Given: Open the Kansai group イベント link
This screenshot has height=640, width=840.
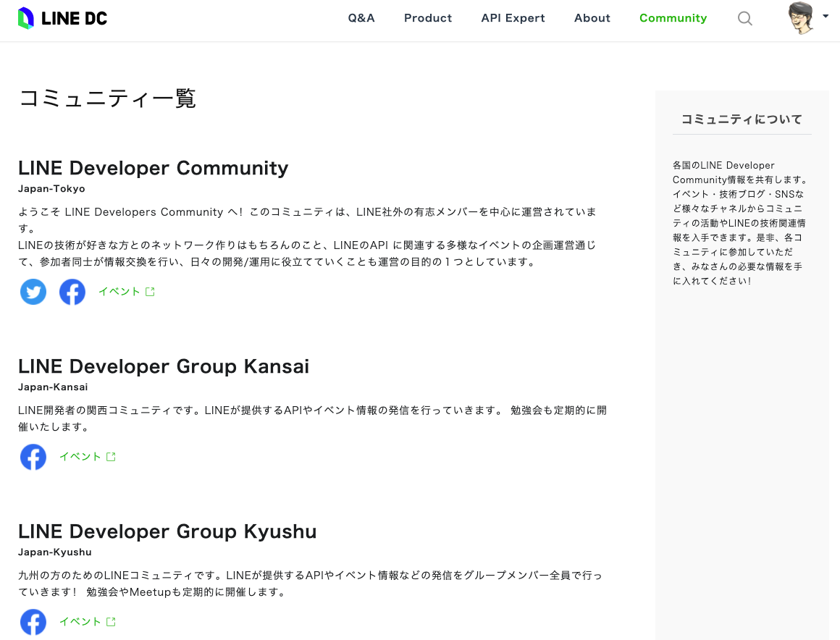Looking at the screenshot, I should click(80, 455).
